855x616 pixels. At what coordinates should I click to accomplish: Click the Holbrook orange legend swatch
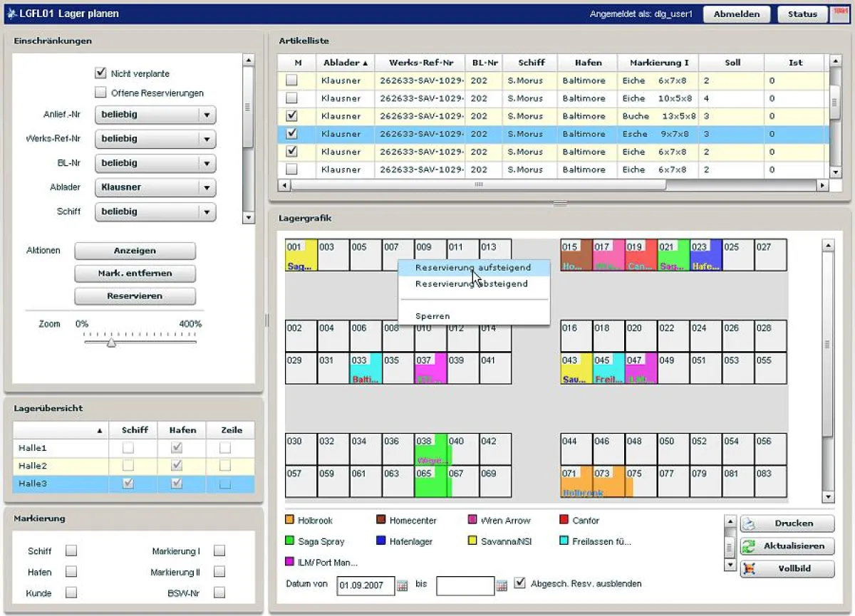[x=289, y=521]
